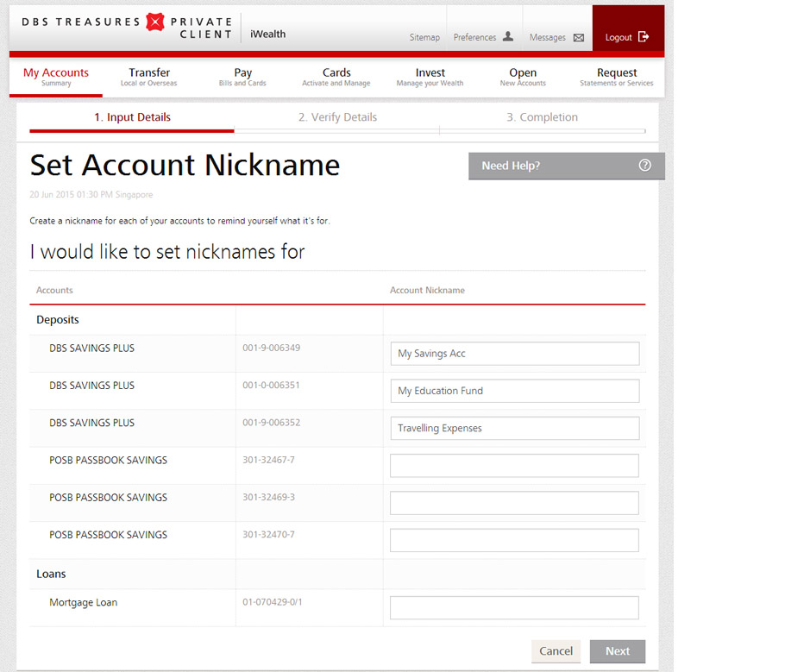The width and height of the screenshot is (785, 672).
Task: Click account number 301-32467-7
Action: pos(268,460)
